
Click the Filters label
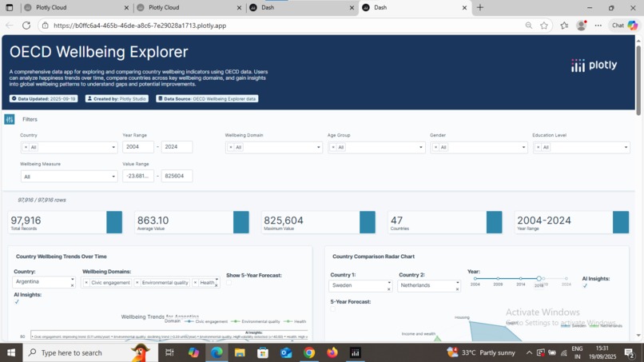tap(30, 120)
